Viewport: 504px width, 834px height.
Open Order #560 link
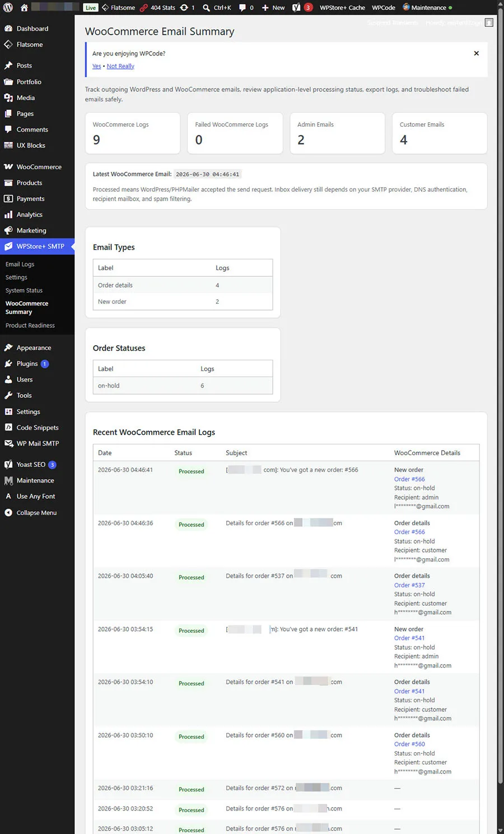tap(409, 744)
